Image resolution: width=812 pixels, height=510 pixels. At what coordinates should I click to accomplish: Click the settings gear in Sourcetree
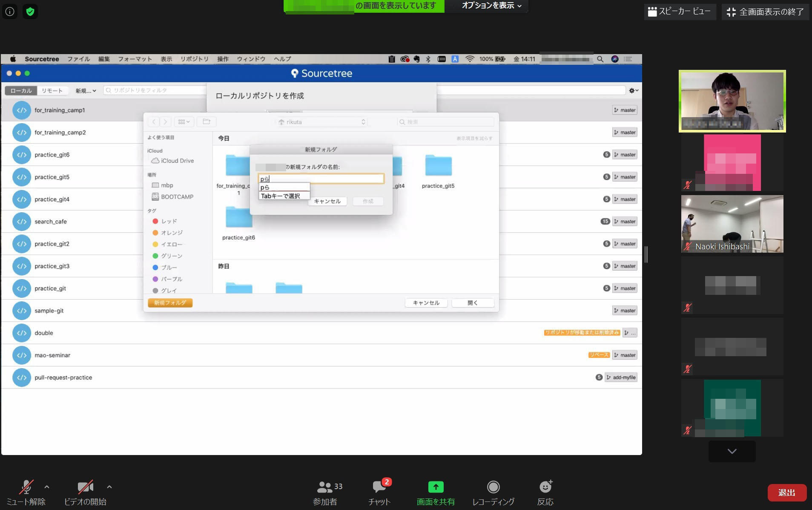633,90
